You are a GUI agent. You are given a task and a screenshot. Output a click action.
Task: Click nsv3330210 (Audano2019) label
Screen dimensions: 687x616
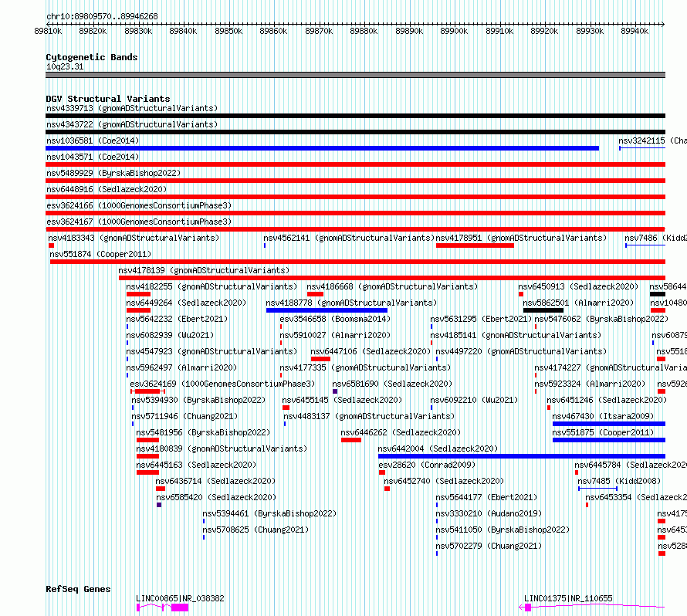coord(489,513)
